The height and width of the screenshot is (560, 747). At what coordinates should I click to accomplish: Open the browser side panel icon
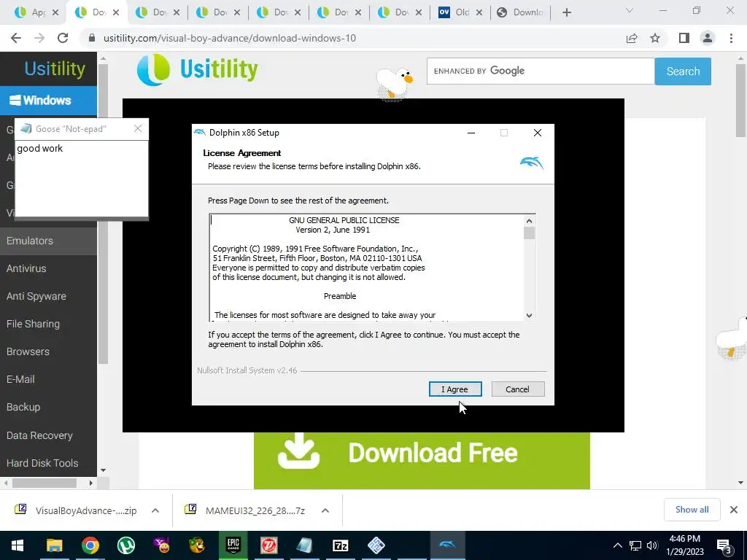(684, 38)
